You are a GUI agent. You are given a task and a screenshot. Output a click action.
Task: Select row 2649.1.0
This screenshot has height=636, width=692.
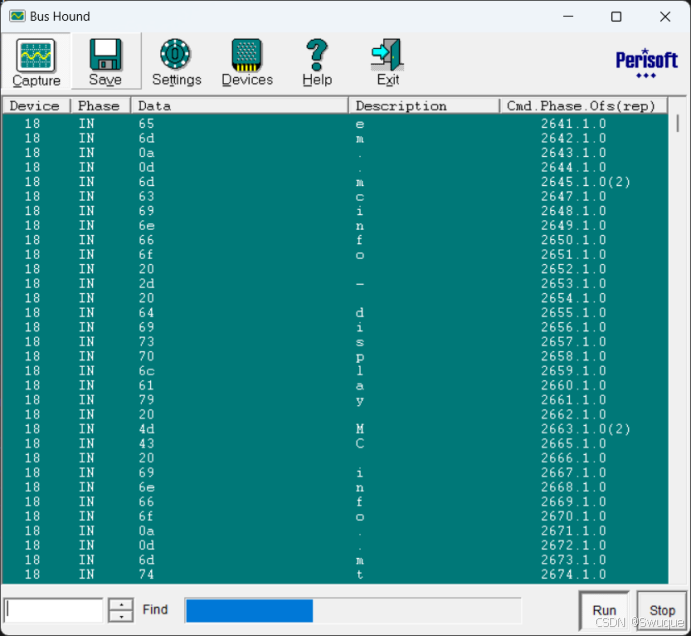335,226
